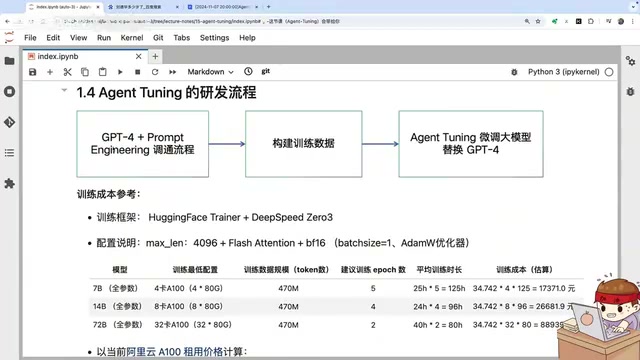Open the Edit menu
Screen dimensions: 640x360
coord(53,38)
